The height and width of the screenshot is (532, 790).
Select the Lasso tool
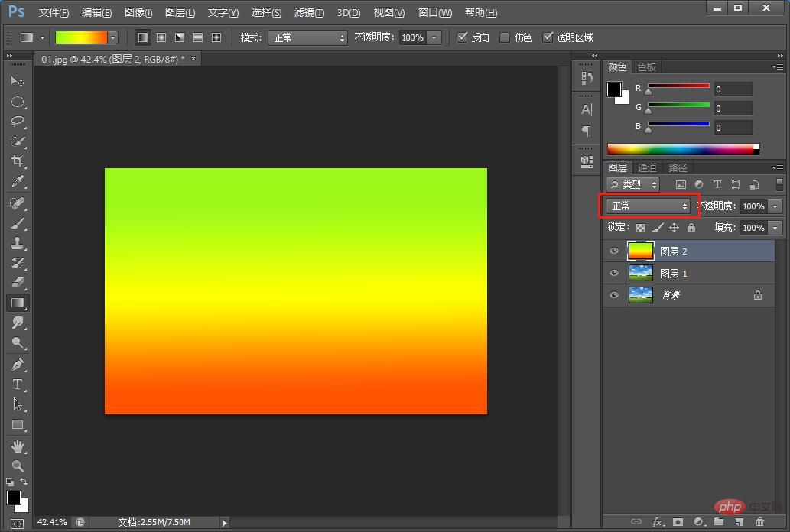coord(18,122)
